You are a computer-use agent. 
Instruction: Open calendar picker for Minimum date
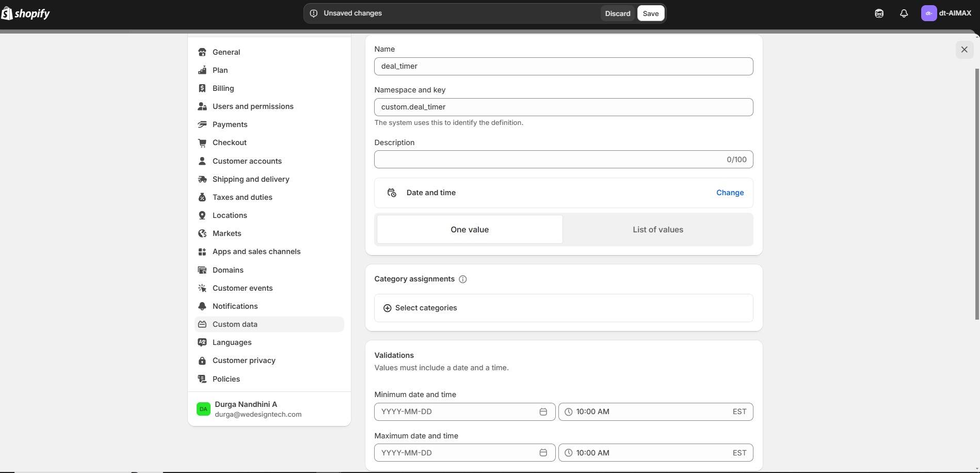coord(543,412)
